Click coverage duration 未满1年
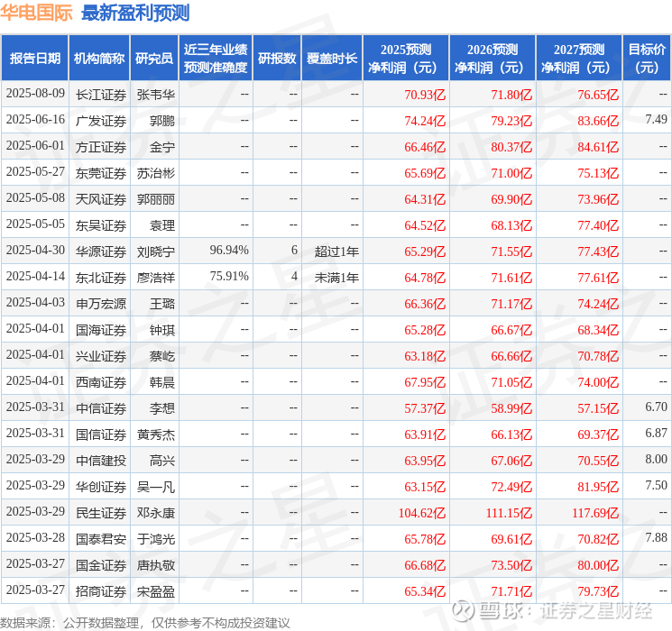 pyautogui.click(x=336, y=278)
